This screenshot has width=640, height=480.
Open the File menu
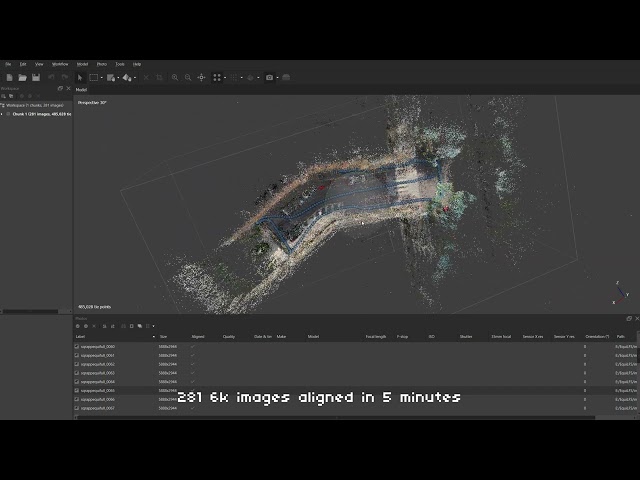(x=8, y=64)
